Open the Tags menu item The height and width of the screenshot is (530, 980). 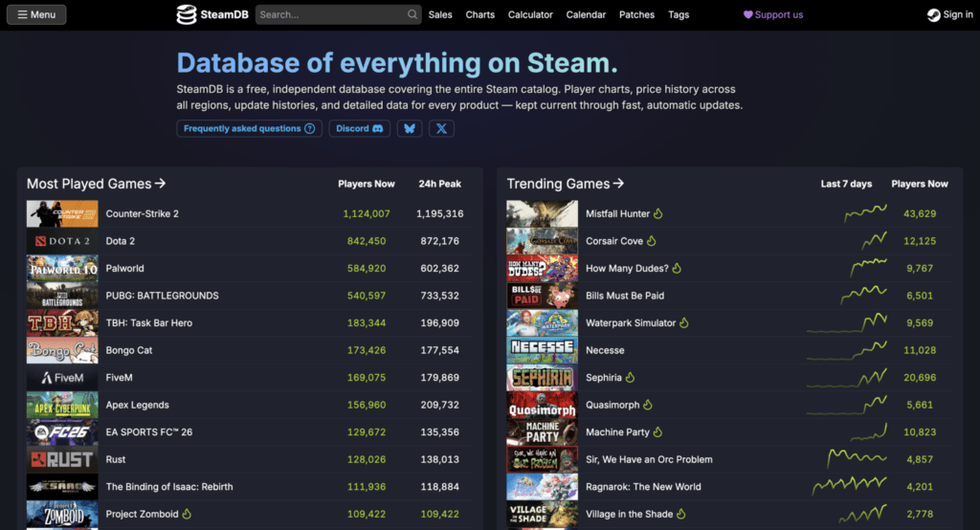679,14
